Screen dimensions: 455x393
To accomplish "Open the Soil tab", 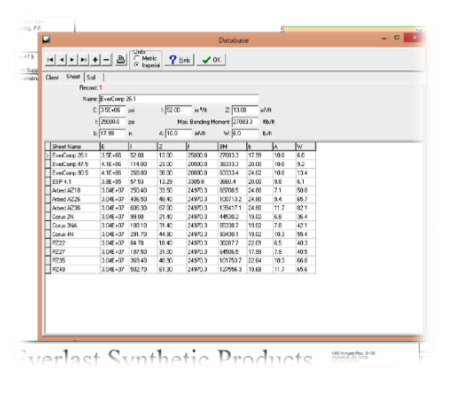I will pyautogui.click(x=92, y=77).
